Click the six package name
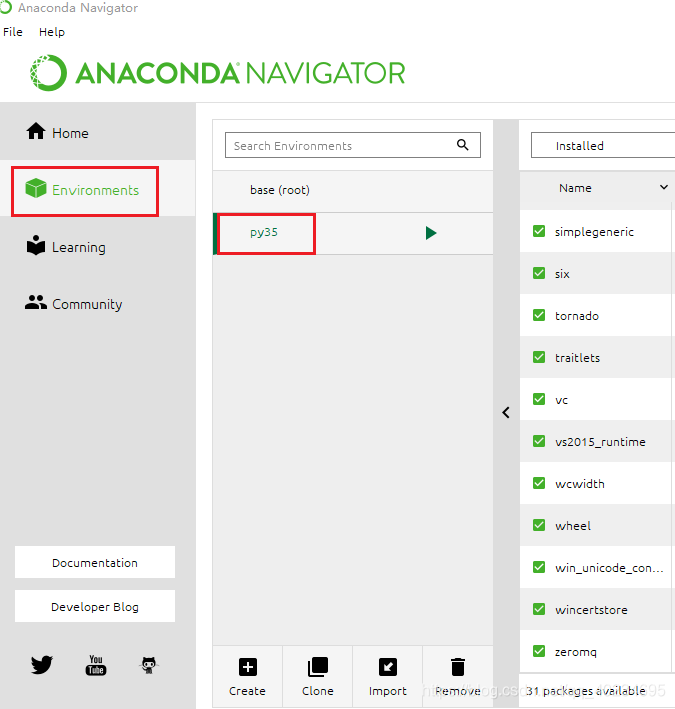This screenshot has width=675, height=709. point(562,274)
